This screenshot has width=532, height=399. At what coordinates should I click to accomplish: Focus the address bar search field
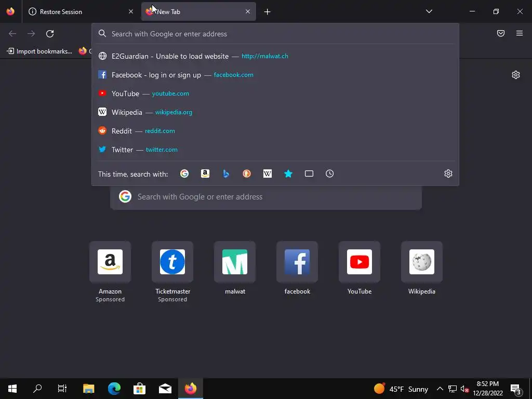(x=275, y=34)
